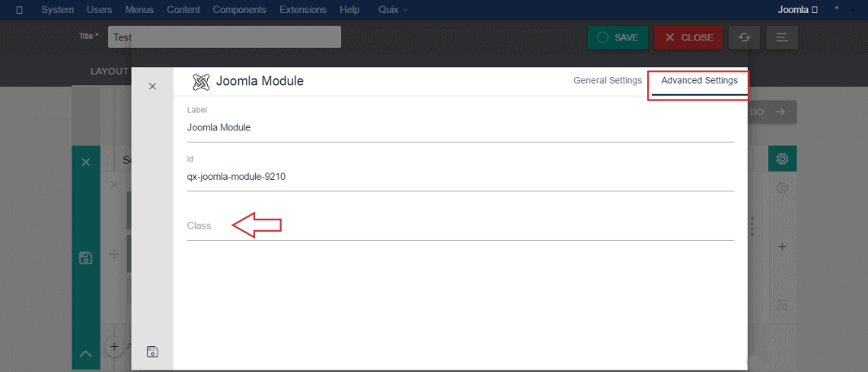Click the round plus add button at bottom left
The width and height of the screenshot is (868, 372).
pos(114,347)
